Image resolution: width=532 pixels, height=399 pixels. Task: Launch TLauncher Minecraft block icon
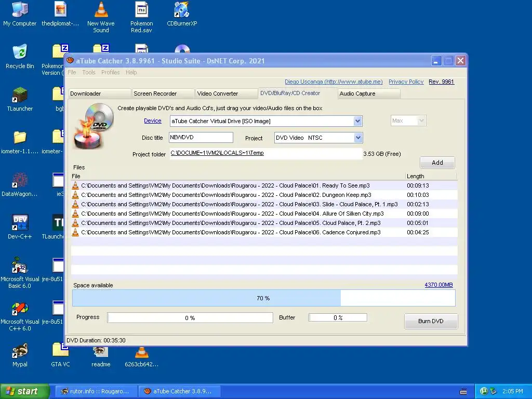tap(20, 99)
